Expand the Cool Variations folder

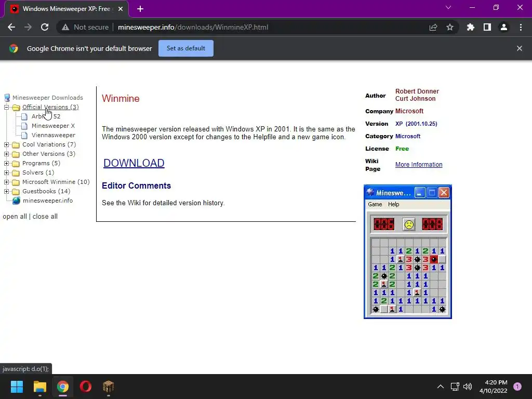pos(6,144)
